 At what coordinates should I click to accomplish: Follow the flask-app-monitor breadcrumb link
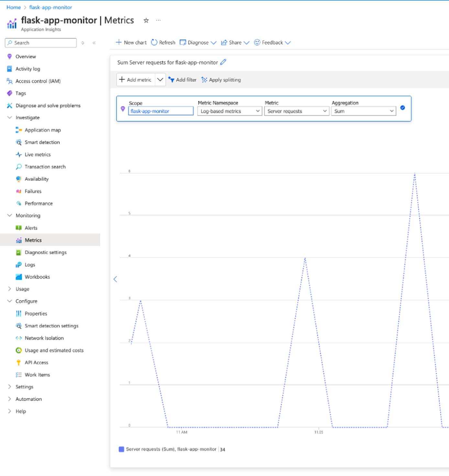(50, 7)
